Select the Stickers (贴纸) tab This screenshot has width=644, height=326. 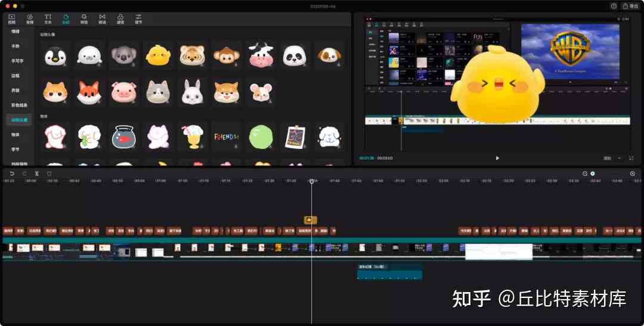[x=66, y=19]
